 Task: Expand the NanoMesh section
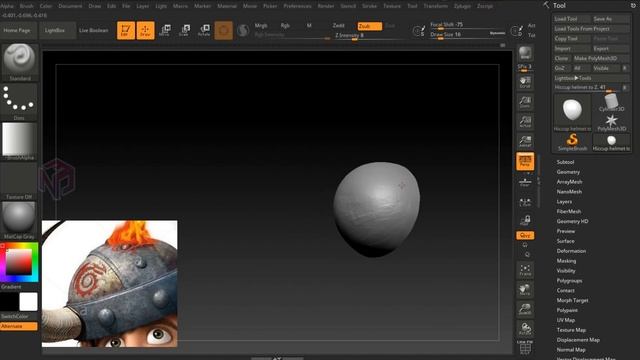point(569,191)
